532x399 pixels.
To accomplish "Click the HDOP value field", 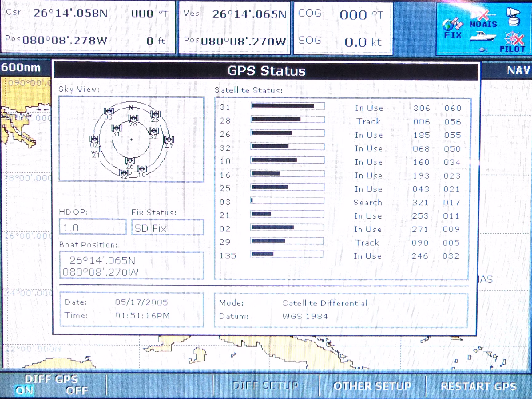I will (93, 227).
